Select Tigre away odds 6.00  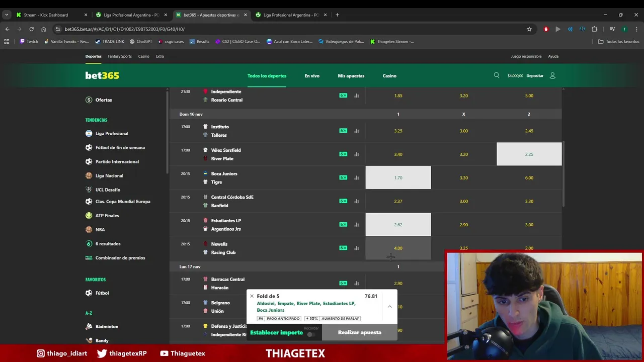(x=529, y=177)
